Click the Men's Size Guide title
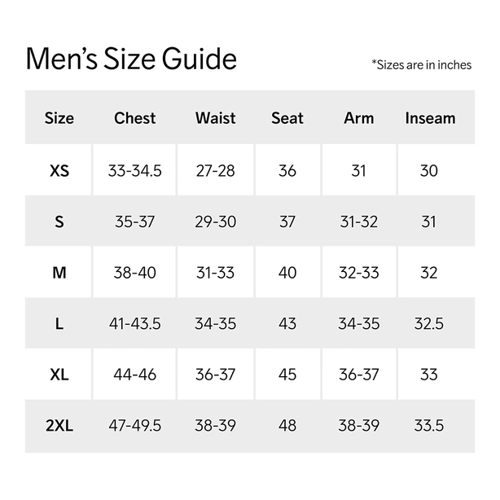 131,59
